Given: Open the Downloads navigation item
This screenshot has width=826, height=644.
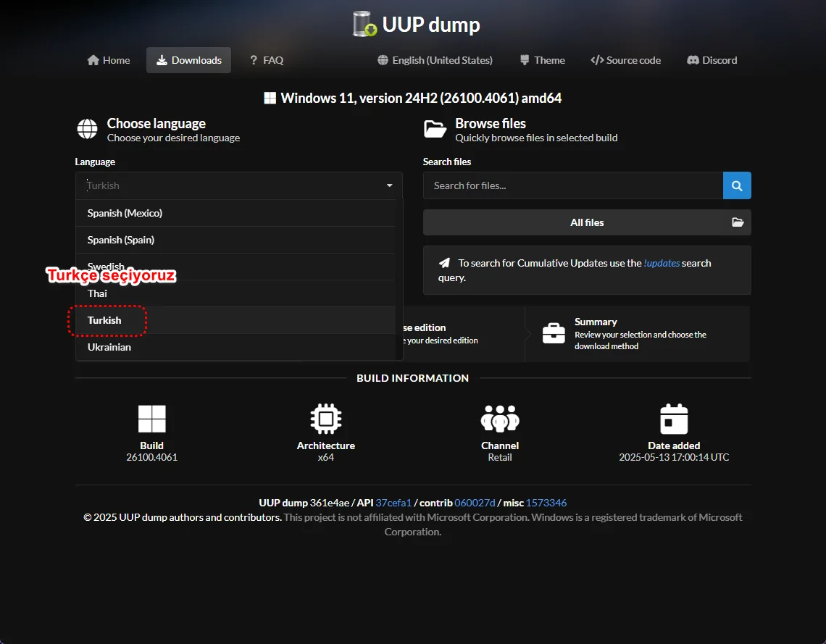Looking at the screenshot, I should click(188, 60).
